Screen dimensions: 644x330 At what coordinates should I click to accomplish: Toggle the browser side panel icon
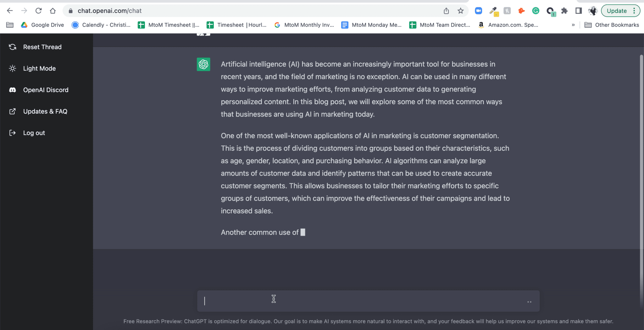(x=579, y=11)
